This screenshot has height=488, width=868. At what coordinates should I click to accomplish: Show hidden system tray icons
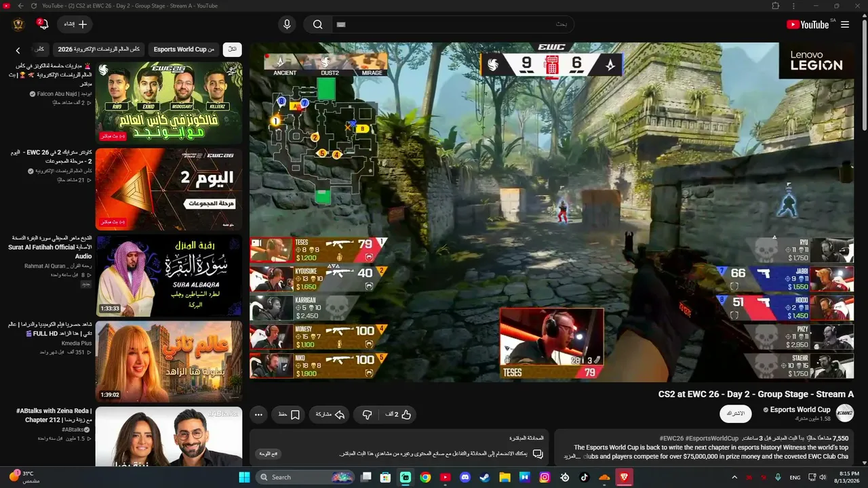tap(734, 477)
